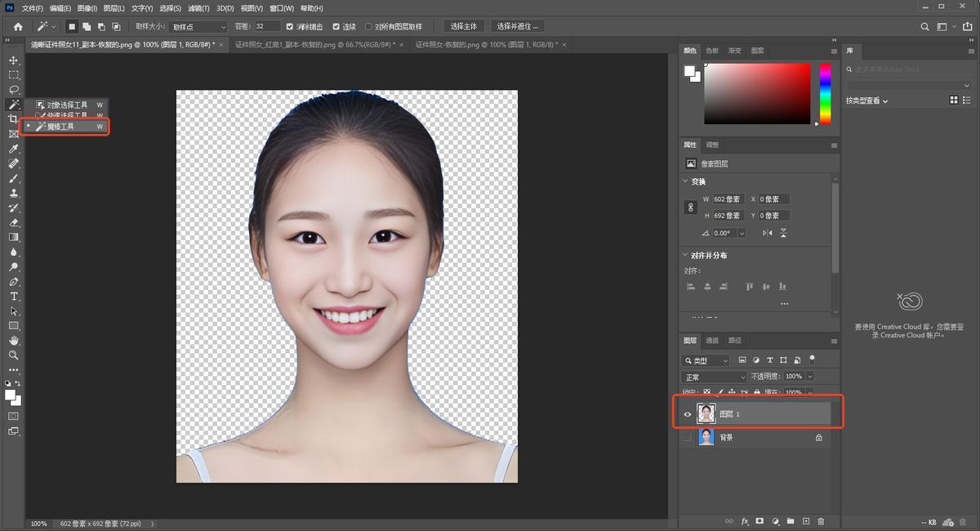Activate the Zoom tool

click(14, 355)
